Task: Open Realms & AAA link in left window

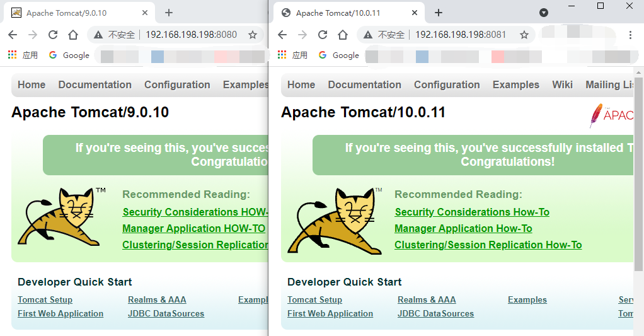Action: click(x=157, y=300)
